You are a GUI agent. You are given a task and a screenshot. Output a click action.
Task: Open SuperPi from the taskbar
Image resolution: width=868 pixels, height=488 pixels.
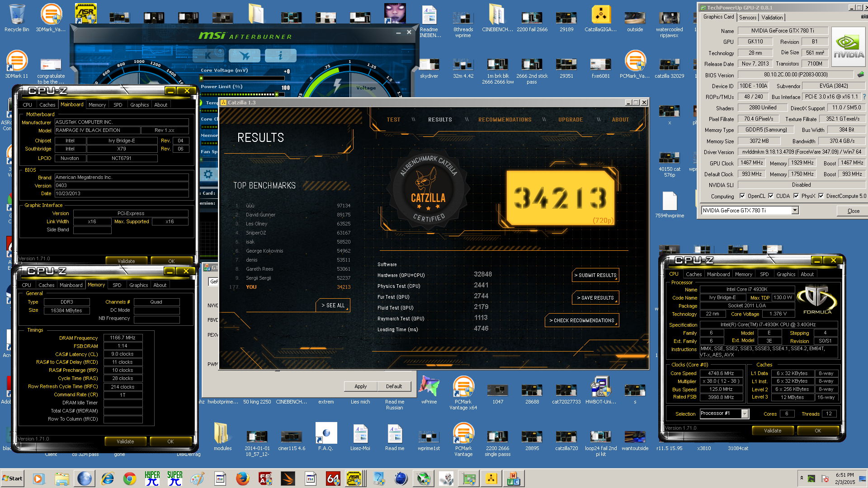[x=175, y=479]
